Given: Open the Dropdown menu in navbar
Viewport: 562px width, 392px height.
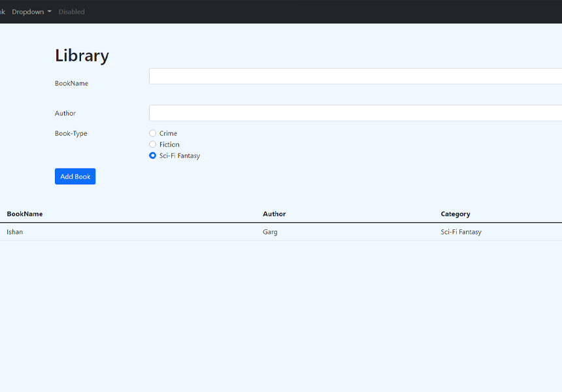Looking at the screenshot, I should click(x=31, y=12).
